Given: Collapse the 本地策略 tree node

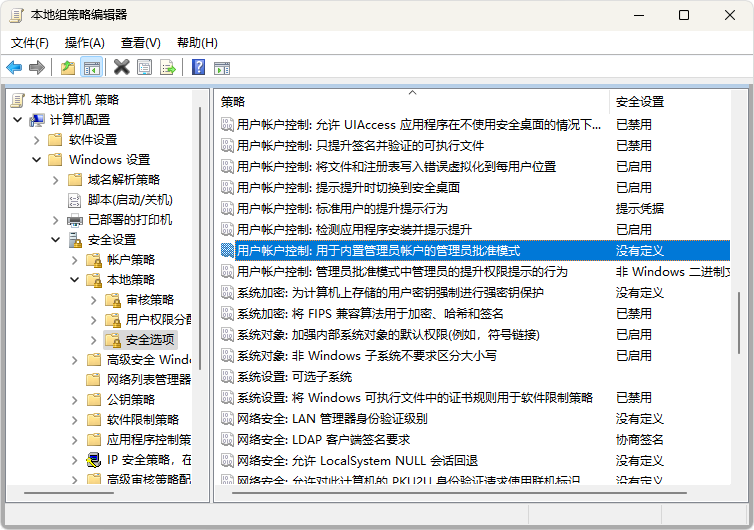Looking at the screenshot, I should (74, 280).
